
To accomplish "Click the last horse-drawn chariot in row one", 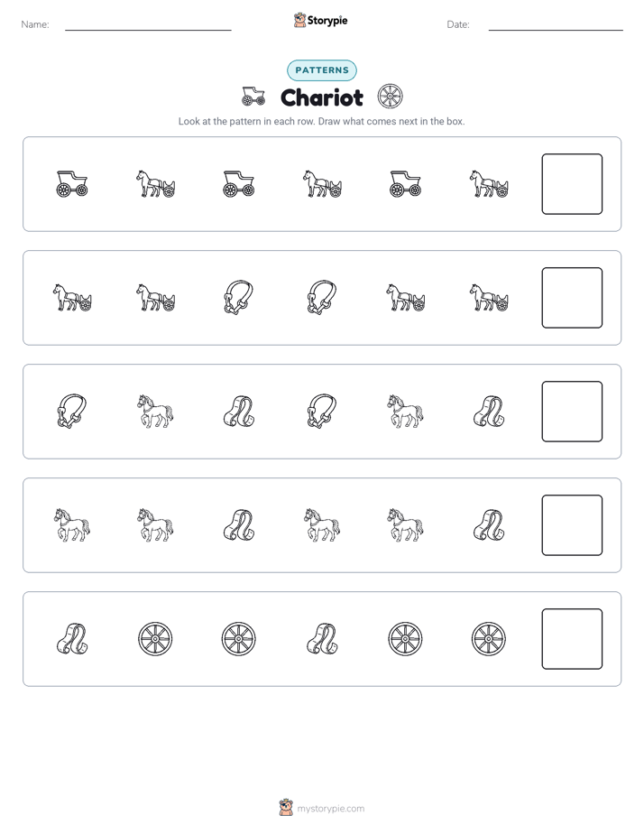I will 489,184.
